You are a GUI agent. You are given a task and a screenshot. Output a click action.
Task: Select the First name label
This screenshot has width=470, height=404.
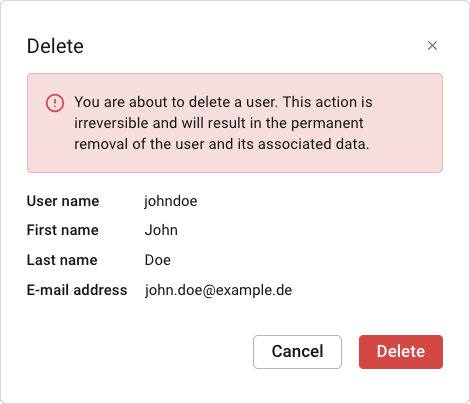(x=63, y=230)
